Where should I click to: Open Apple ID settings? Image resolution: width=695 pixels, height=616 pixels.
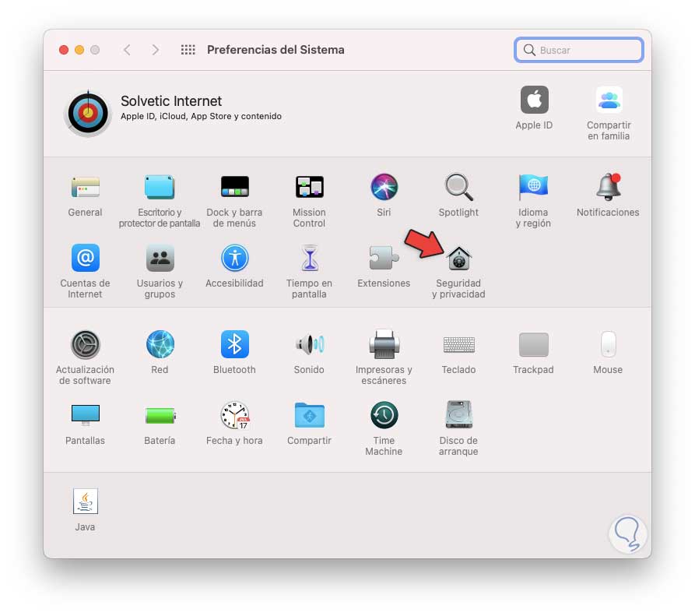(x=534, y=100)
